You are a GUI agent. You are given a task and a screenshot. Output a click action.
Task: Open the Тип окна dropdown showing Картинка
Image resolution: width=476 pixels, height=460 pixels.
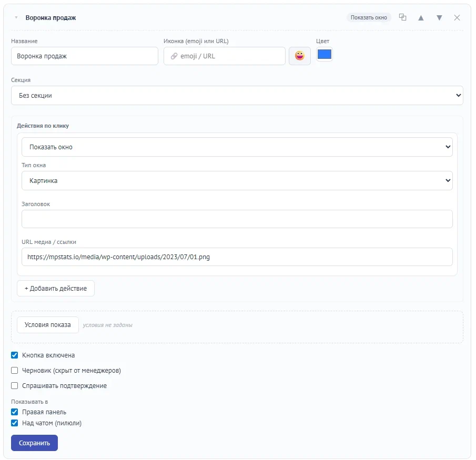(x=237, y=180)
